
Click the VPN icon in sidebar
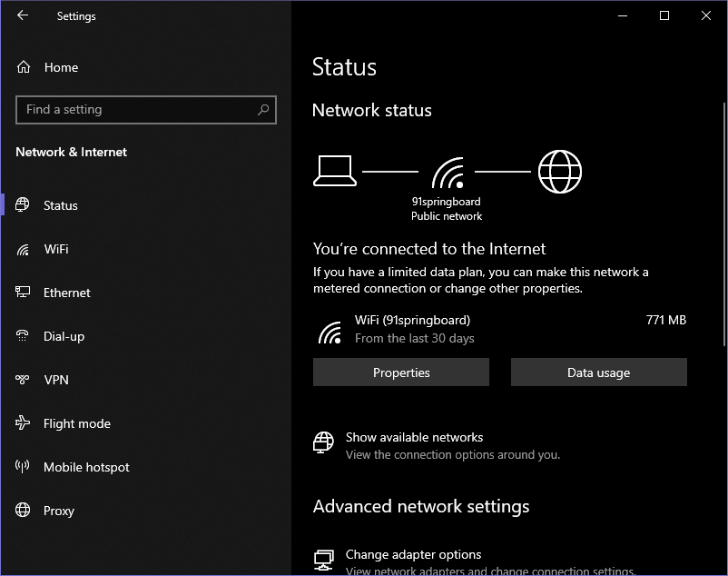[24, 380]
